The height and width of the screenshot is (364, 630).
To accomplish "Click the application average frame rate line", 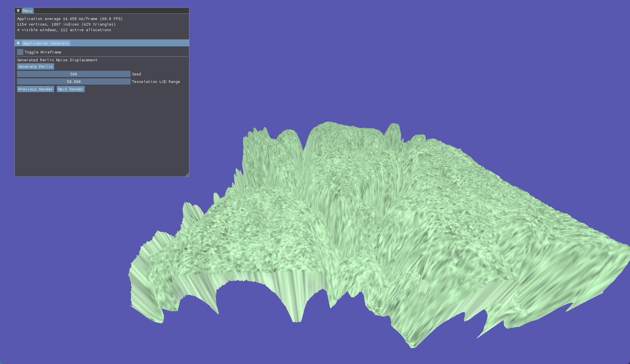I will (x=70, y=19).
